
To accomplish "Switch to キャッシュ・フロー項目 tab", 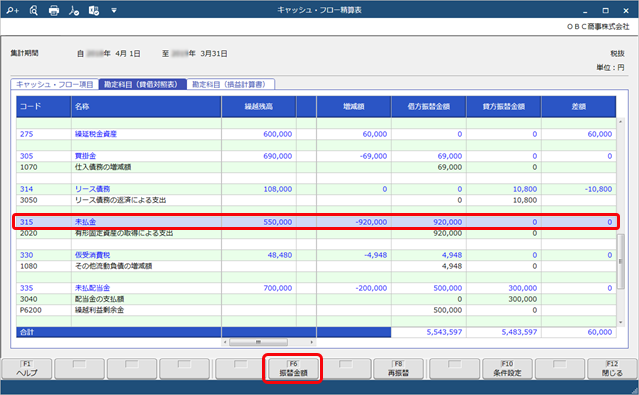I will point(55,84).
